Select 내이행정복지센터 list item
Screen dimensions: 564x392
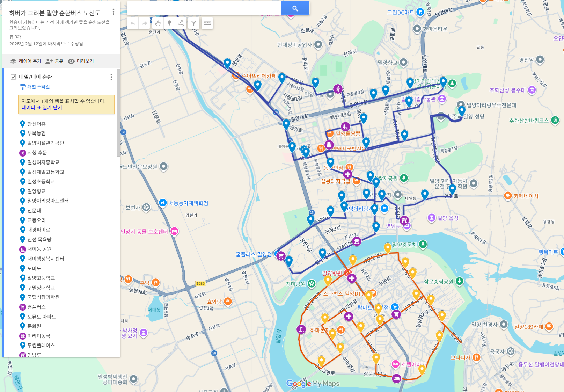point(46,259)
